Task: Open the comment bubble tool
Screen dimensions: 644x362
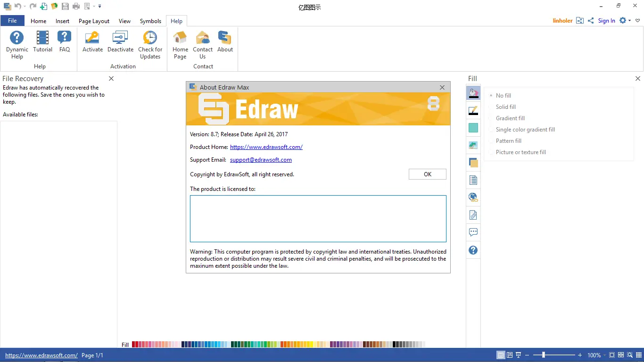Action: coord(473,232)
